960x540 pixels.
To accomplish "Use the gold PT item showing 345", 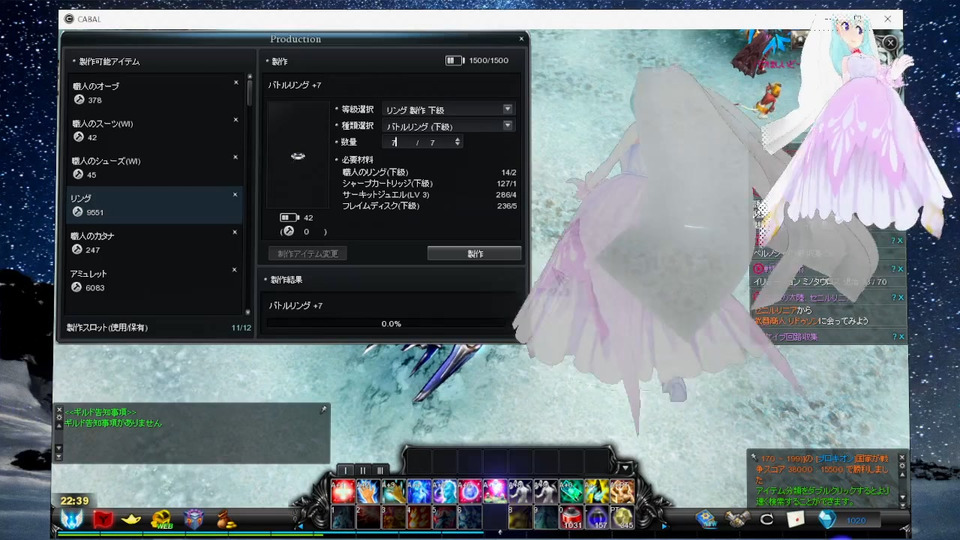I will point(621,517).
